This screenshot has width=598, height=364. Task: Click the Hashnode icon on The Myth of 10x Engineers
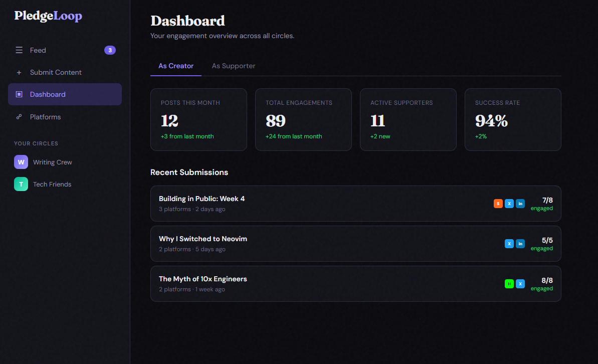point(509,284)
